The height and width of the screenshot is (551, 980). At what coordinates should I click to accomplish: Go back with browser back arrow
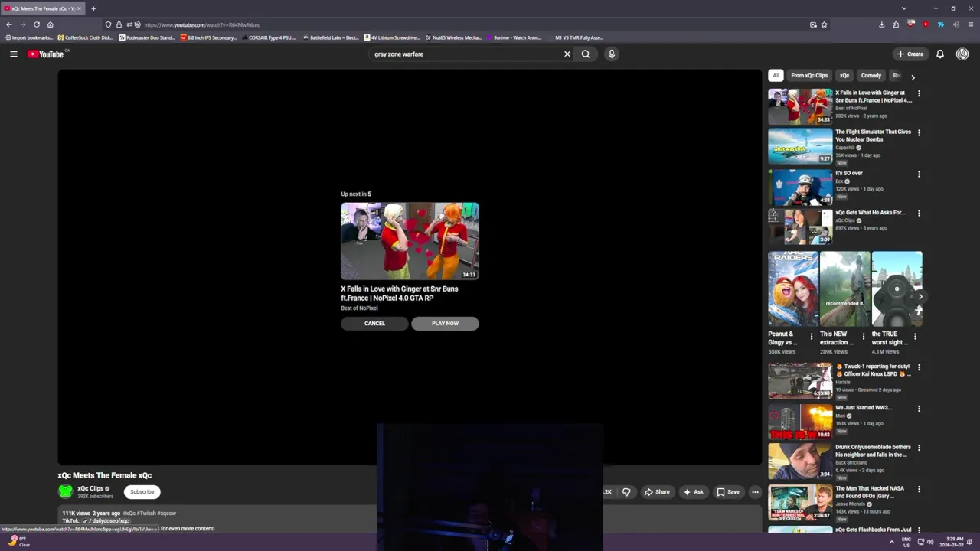click(9, 24)
